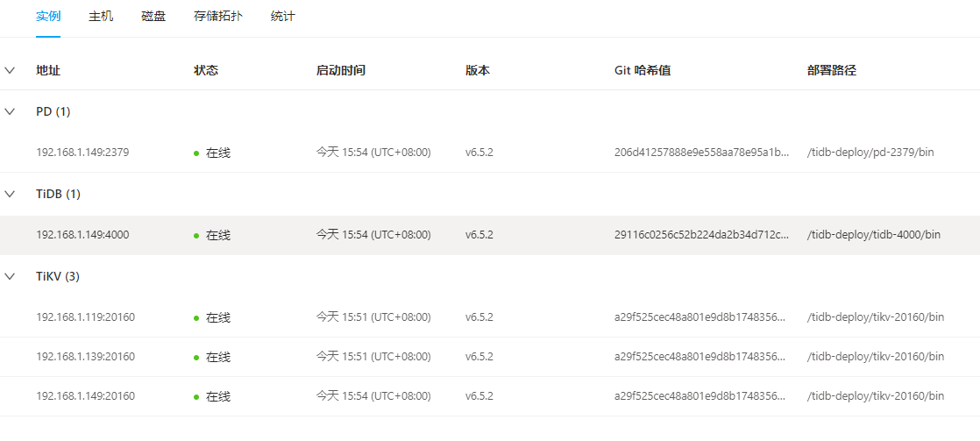Click the 部署路径 column header

831,70
